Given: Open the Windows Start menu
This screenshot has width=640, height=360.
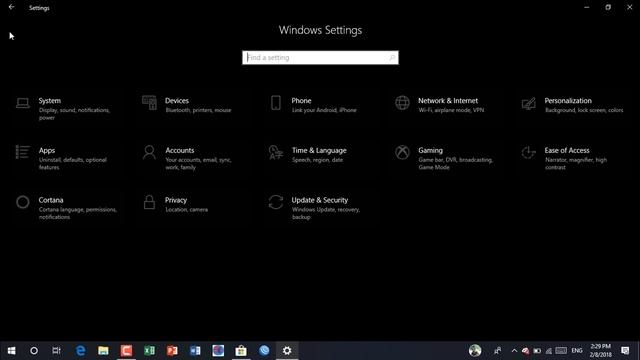Looking at the screenshot, I should tap(11, 351).
